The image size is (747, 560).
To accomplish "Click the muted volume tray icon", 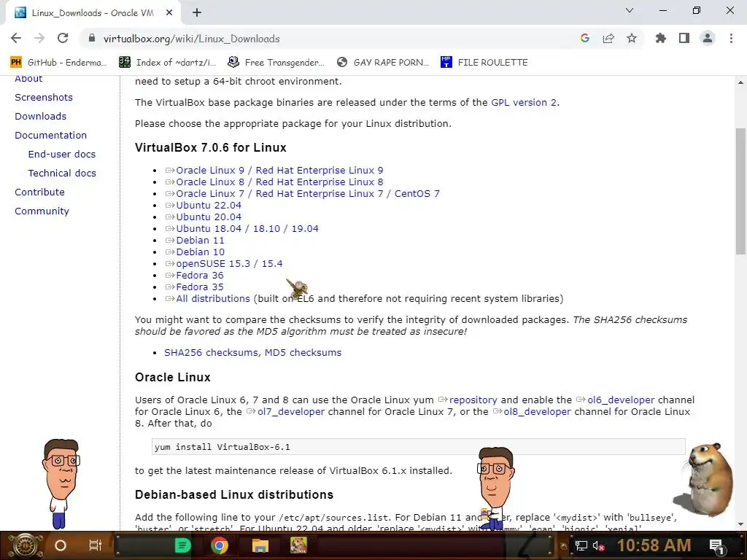I will point(598,546).
